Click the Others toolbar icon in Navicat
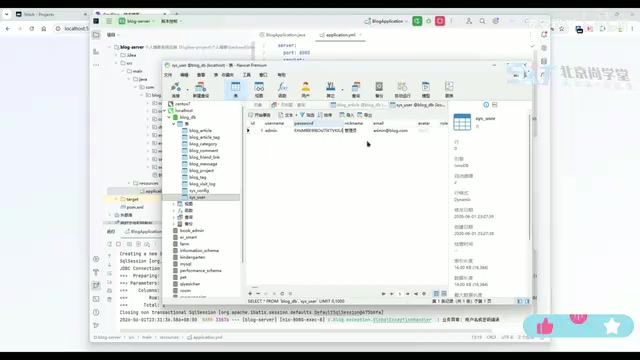 click(330, 89)
